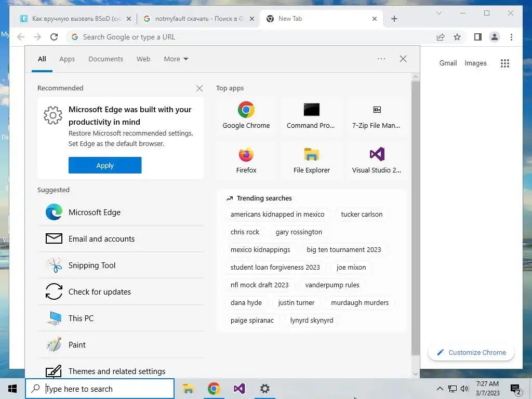Launch Command Prompt from Top apps
The width and height of the screenshot is (532, 399).
[x=311, y=116]
